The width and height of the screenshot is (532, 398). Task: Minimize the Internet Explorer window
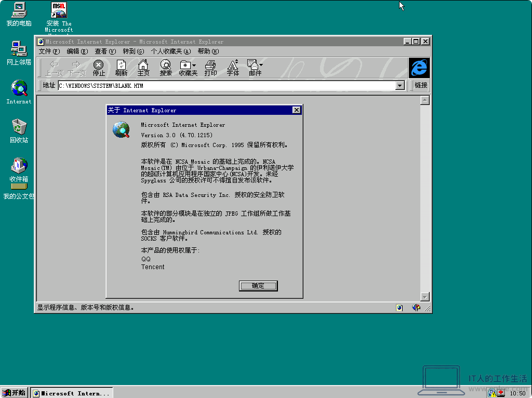pos(407,42)
